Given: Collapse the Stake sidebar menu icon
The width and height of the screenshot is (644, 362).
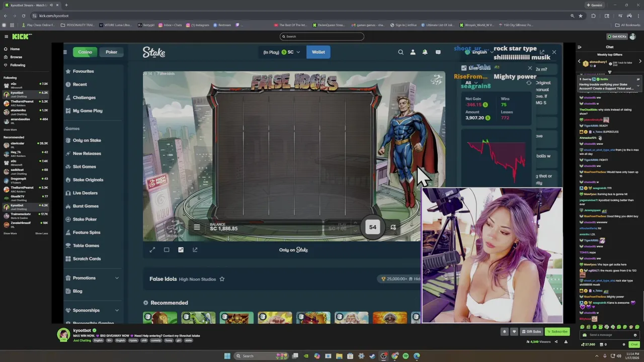Looking at the screenshot, I should point(65,52).
